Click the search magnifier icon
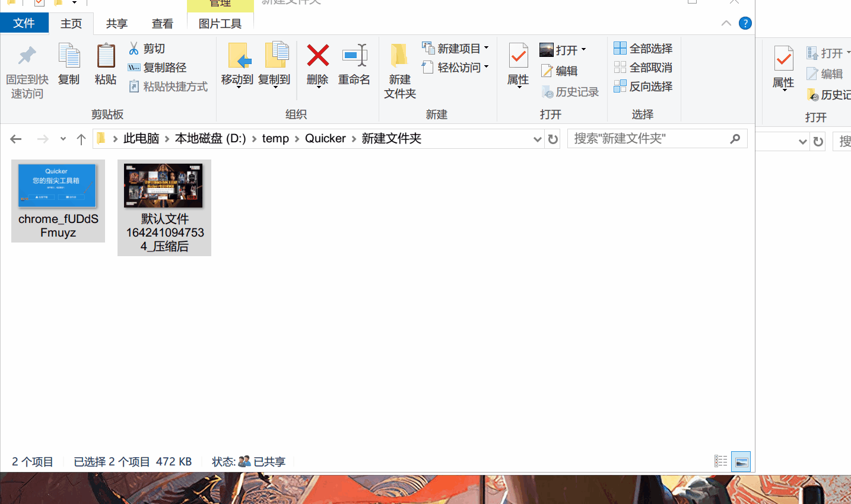The width and height of the screenshot is (851, 504). point(735,139)
